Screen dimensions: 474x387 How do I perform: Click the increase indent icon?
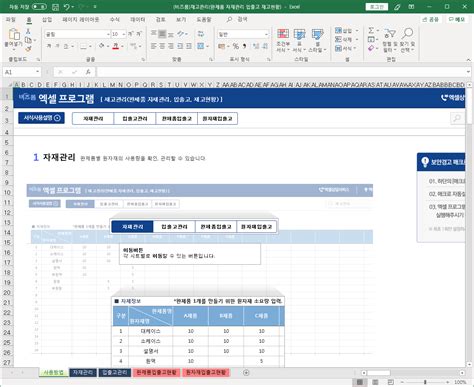point(189,46)
